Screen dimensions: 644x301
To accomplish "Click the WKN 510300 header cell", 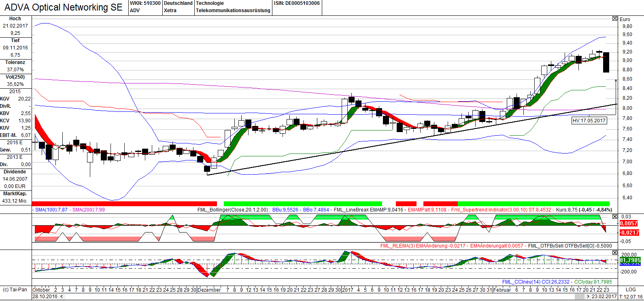I will (x=145, y=3).
